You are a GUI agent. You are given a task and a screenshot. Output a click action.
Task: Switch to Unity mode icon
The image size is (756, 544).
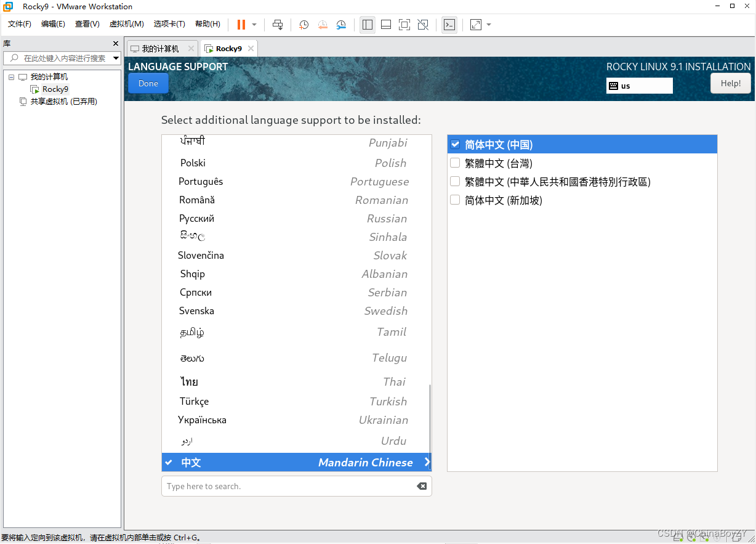coord(423,25)
